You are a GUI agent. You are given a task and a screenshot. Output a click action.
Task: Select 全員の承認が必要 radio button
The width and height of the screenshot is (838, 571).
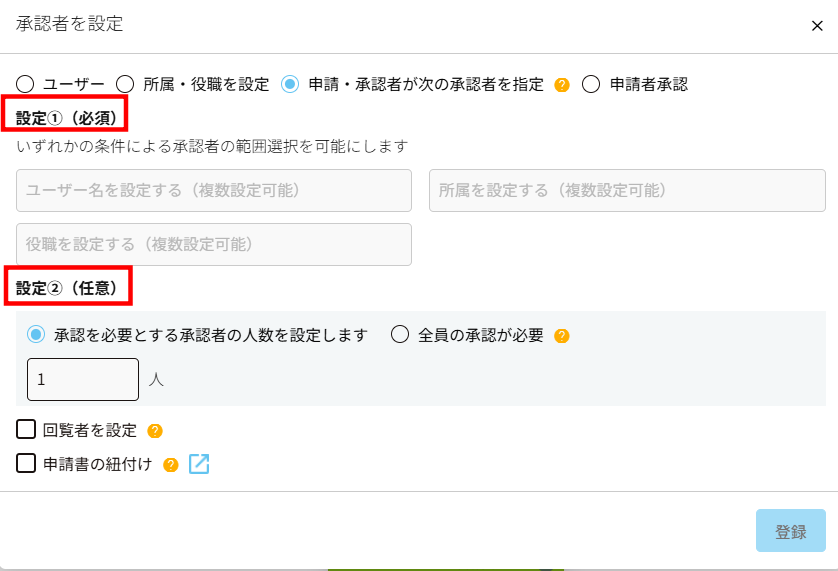point(400,335)
